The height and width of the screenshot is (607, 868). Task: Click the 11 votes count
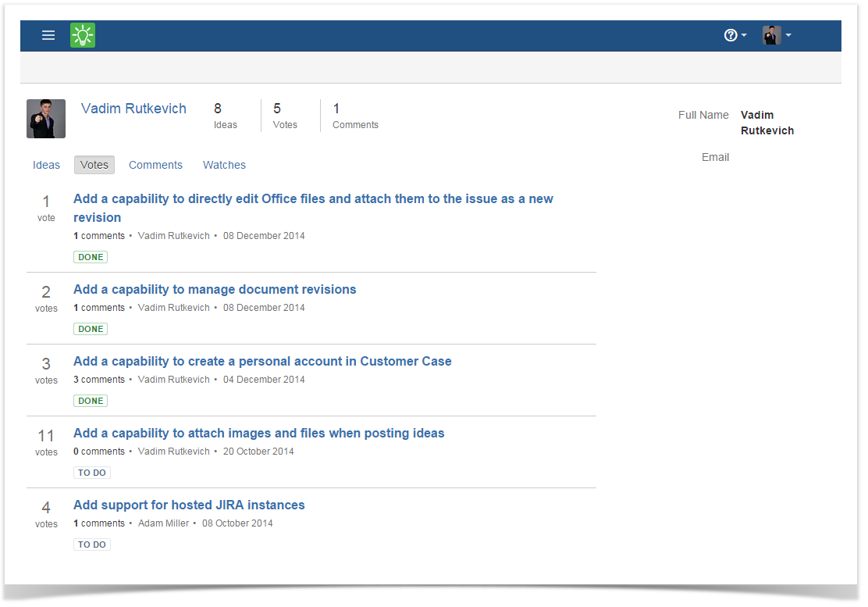[46, 442]
